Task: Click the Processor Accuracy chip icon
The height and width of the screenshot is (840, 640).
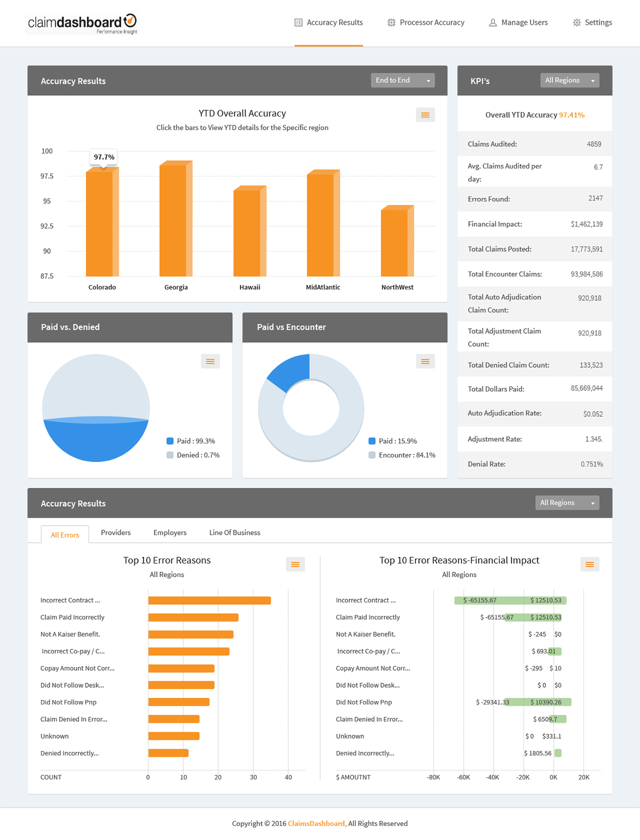Action: pyautogui.click(x=391, y=22)
